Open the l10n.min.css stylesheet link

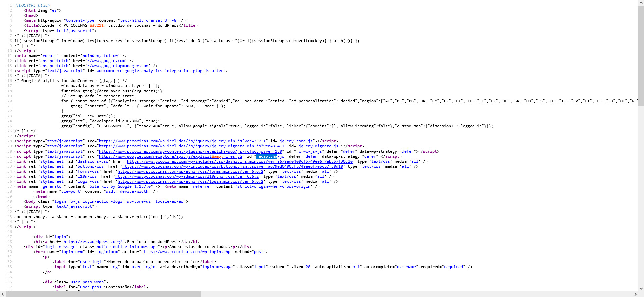coord(187,176)
